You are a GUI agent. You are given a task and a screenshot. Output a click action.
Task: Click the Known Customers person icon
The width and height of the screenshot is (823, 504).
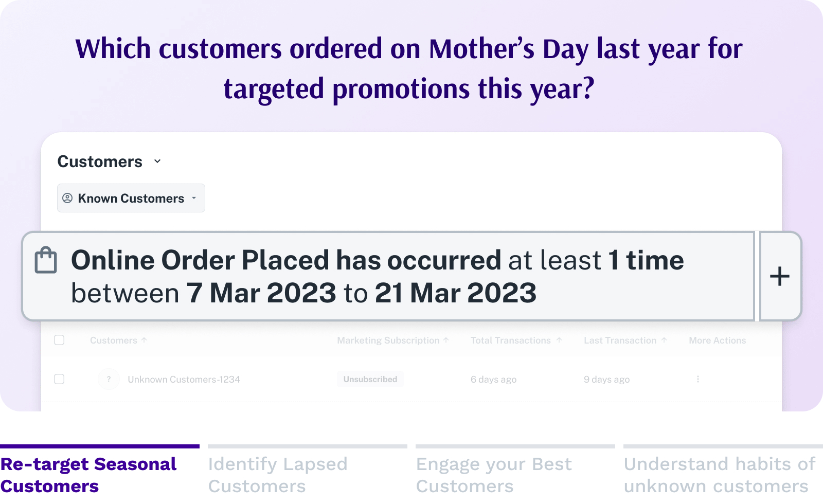(67, 198)
